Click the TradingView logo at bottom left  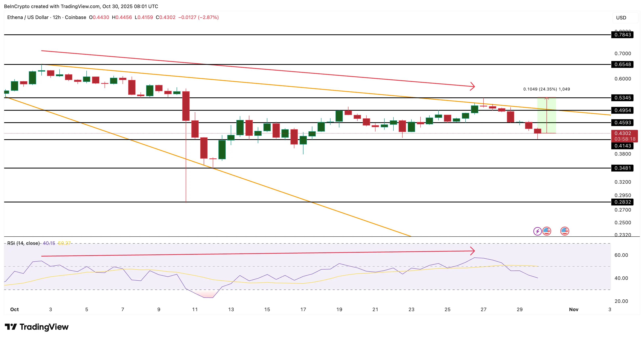pos(37,327)
